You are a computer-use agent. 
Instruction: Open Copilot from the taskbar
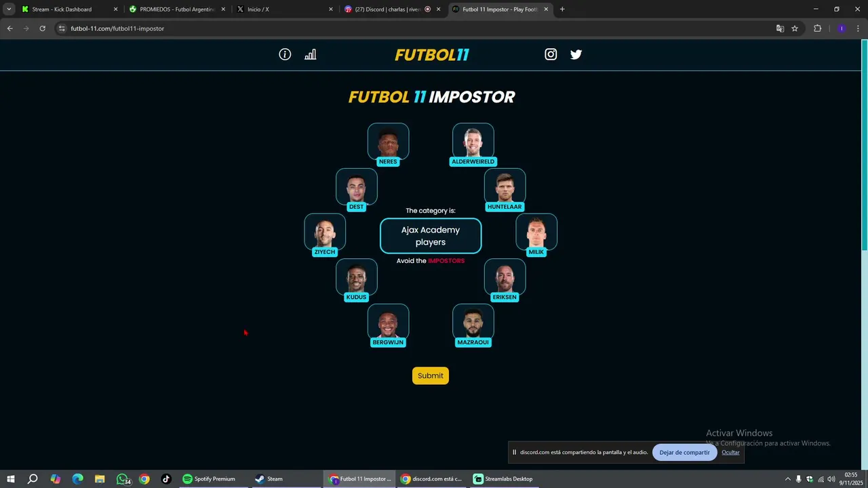[56, 479]
